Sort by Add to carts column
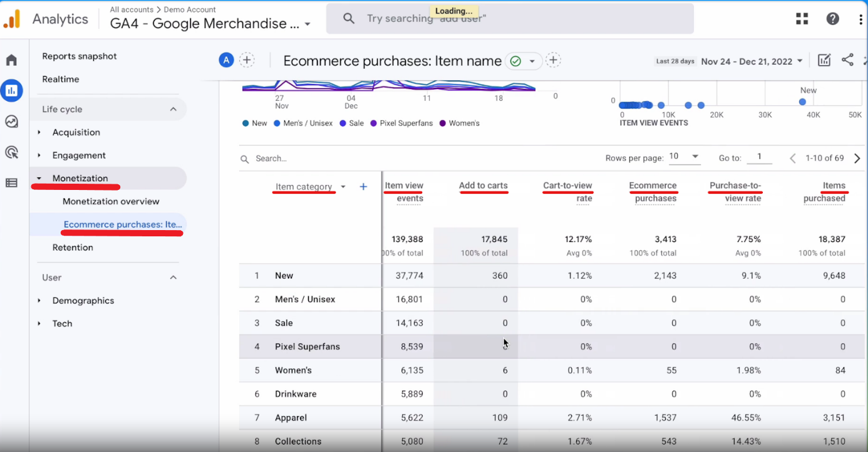868x452 pixels. coord(483,186)
